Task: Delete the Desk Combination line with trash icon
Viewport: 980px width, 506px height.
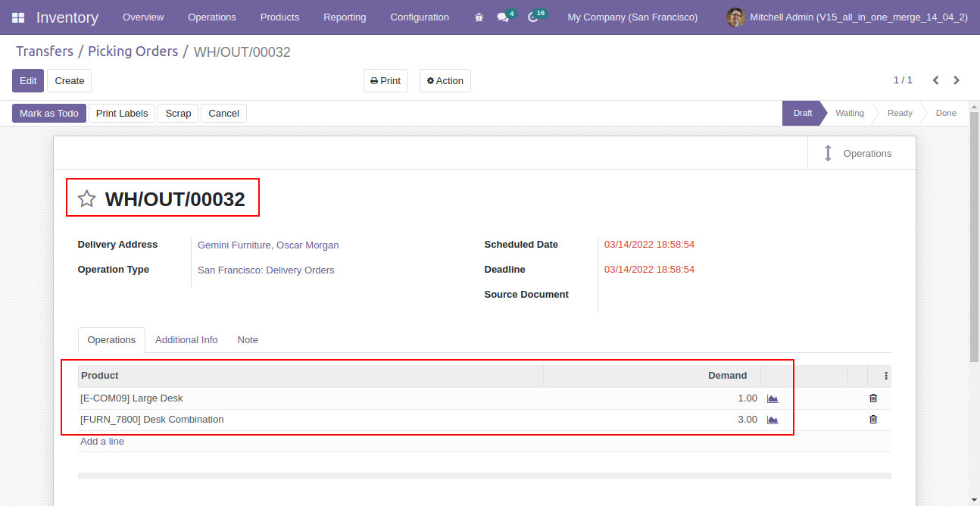Action: (x=873, y=420)
